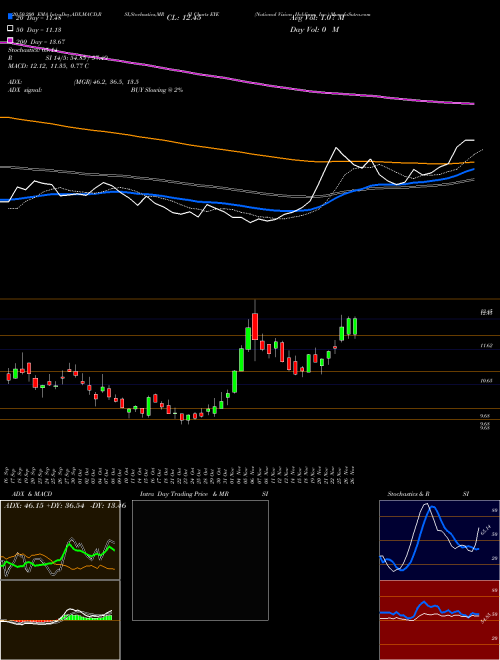Open the MACD histogram chart panel

coord(60,620)
